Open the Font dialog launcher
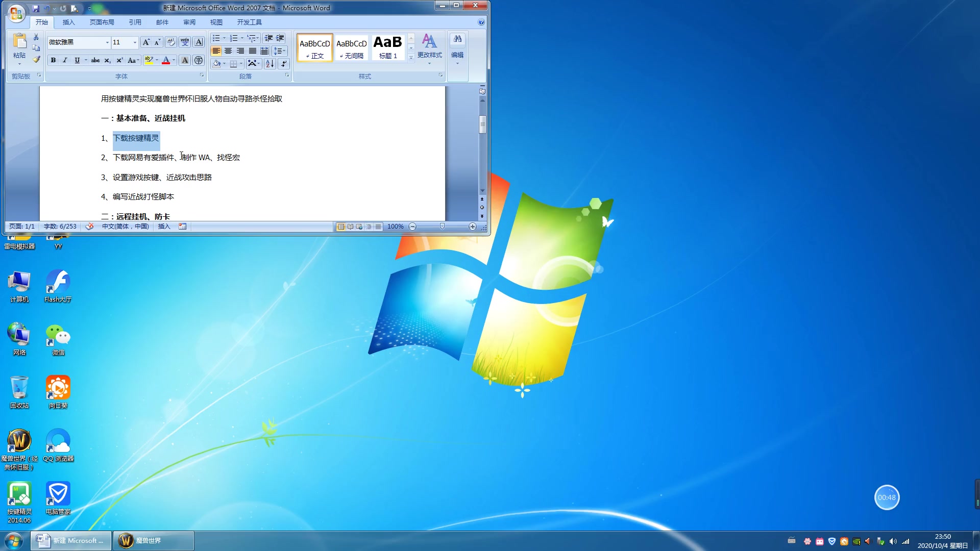 pos(202,75)
